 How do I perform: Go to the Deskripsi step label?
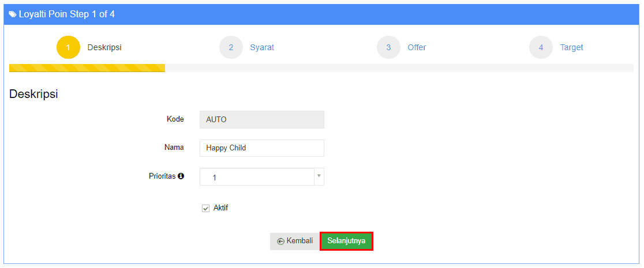[104, 47]
